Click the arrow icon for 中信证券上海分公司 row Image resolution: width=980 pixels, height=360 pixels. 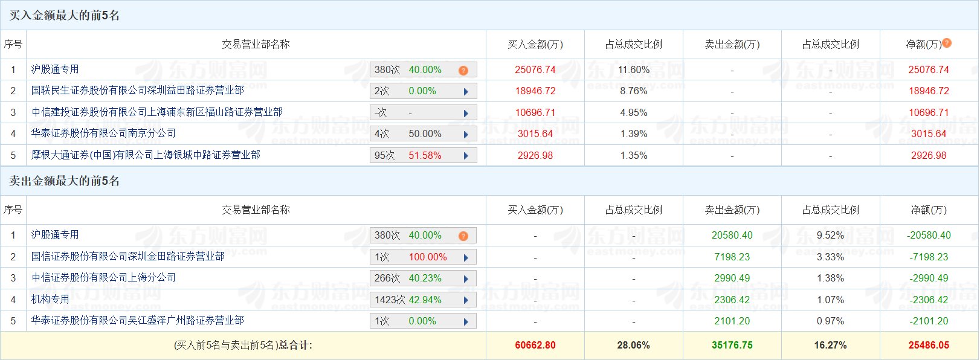(466, 279)
